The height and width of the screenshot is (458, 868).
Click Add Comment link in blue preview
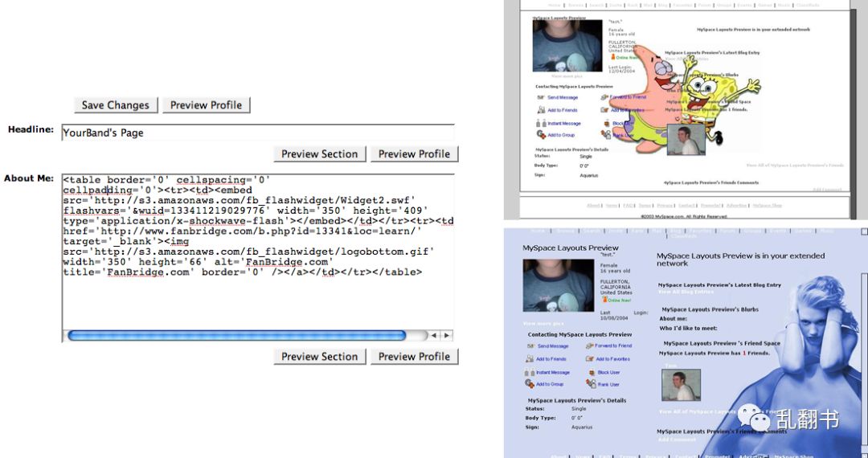pyautogui.click(x=677, y=440)
